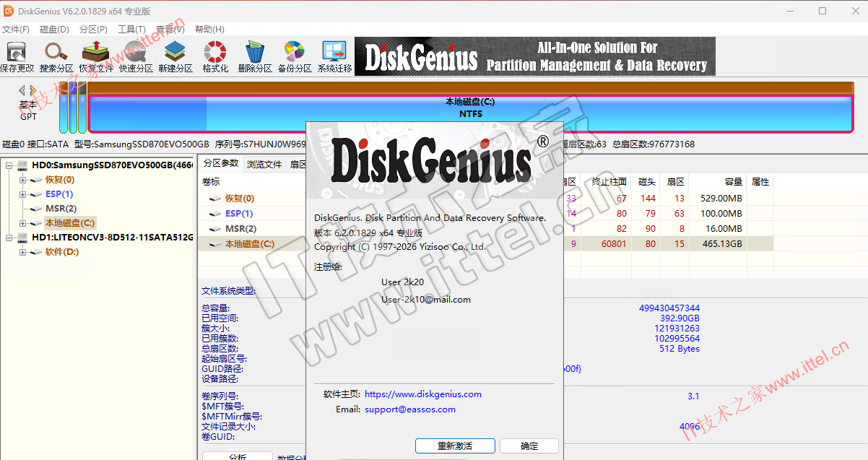Viewport: 868px width, 460px height.
Task: Expand the 恢复(0) partition tree node
Action: pos(22,180)
